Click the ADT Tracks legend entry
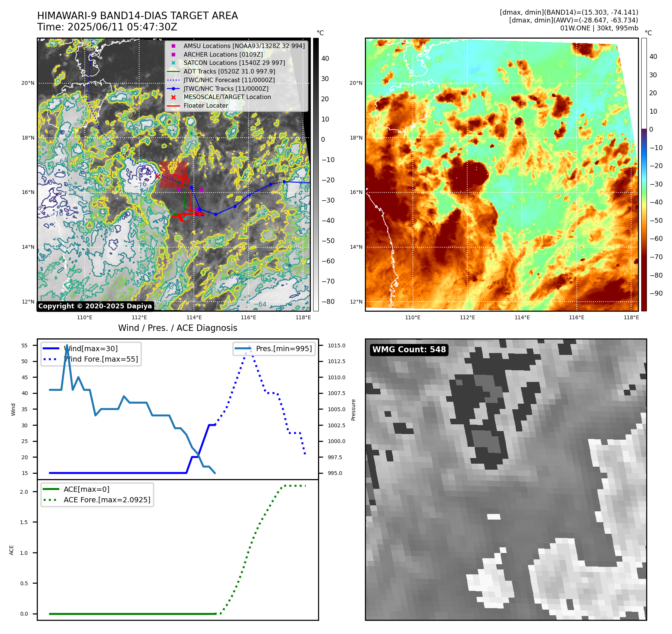Screen dimensions: 672x634 (221, 71)
